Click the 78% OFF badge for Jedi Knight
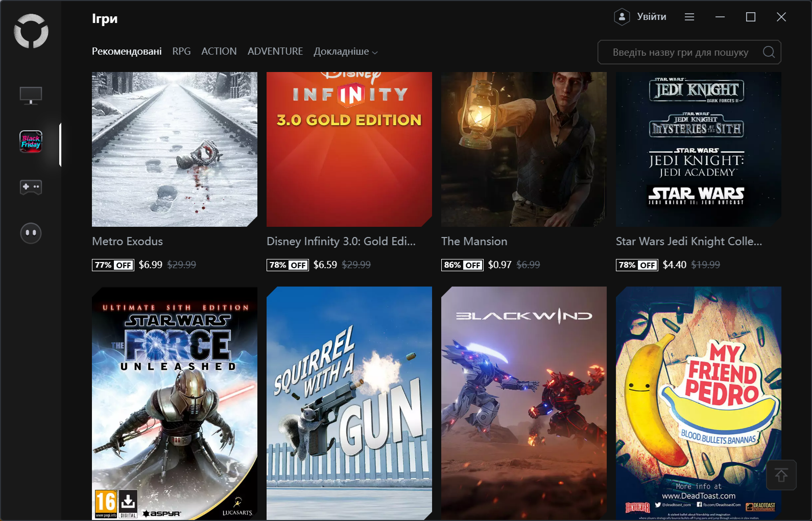812x521 pixels. coord(637,265)
